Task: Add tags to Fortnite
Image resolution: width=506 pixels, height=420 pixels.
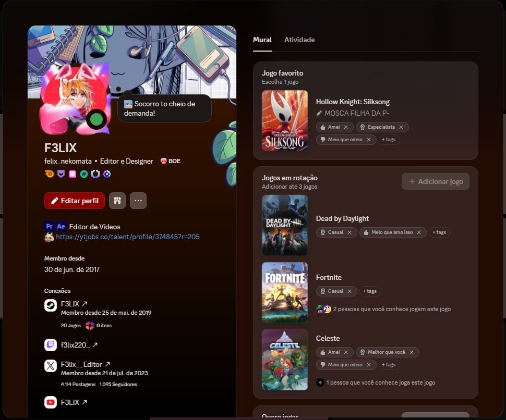Action: 370,291
